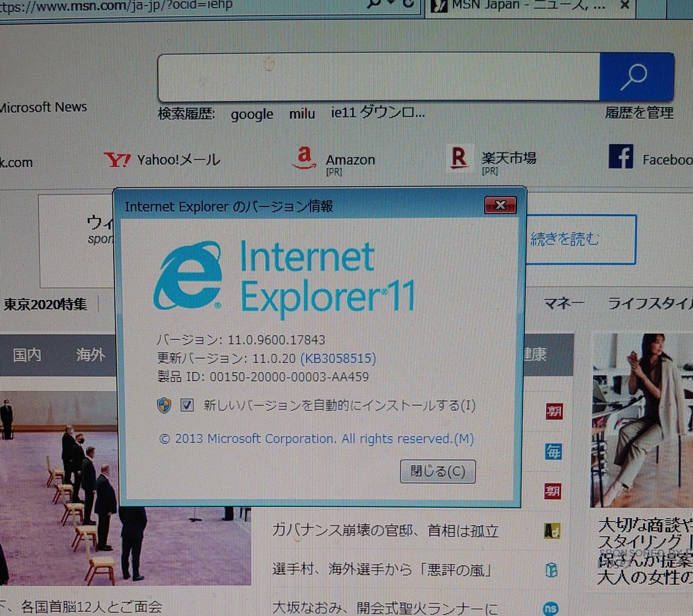This screenshot has width=693, height=616.
Task: Click the Microsoft News label
Action: point(43,107)
